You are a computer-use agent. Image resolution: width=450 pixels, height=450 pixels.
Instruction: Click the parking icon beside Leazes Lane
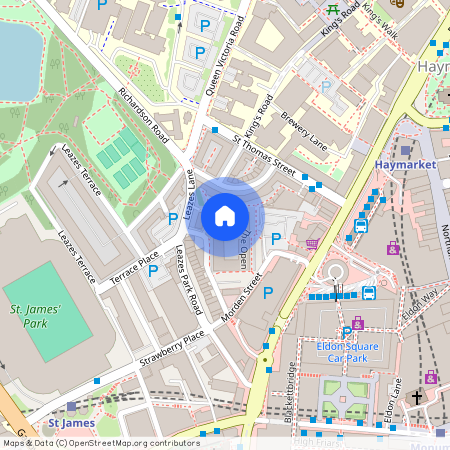[173, 219]
